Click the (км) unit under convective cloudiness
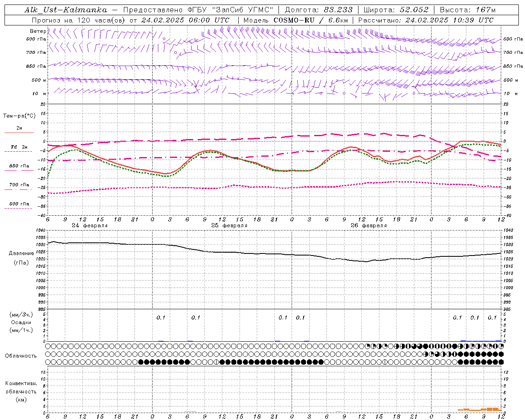Viewport: 525px width, 420px height. (21, 399)
